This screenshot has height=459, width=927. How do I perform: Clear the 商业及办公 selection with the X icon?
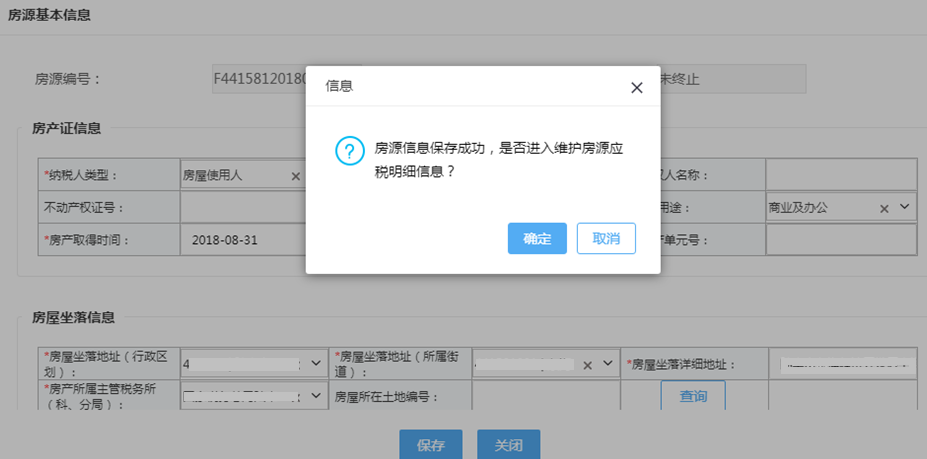pyautogui.click(x=884, y=208)
